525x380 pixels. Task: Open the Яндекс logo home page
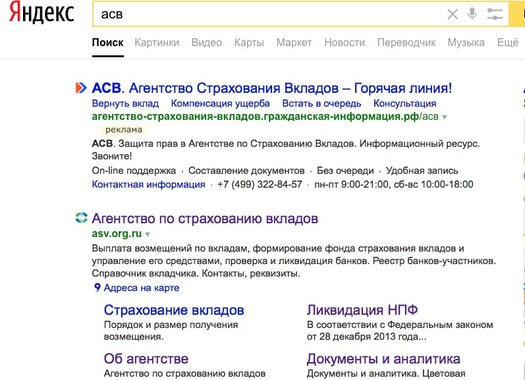point(42,12)
